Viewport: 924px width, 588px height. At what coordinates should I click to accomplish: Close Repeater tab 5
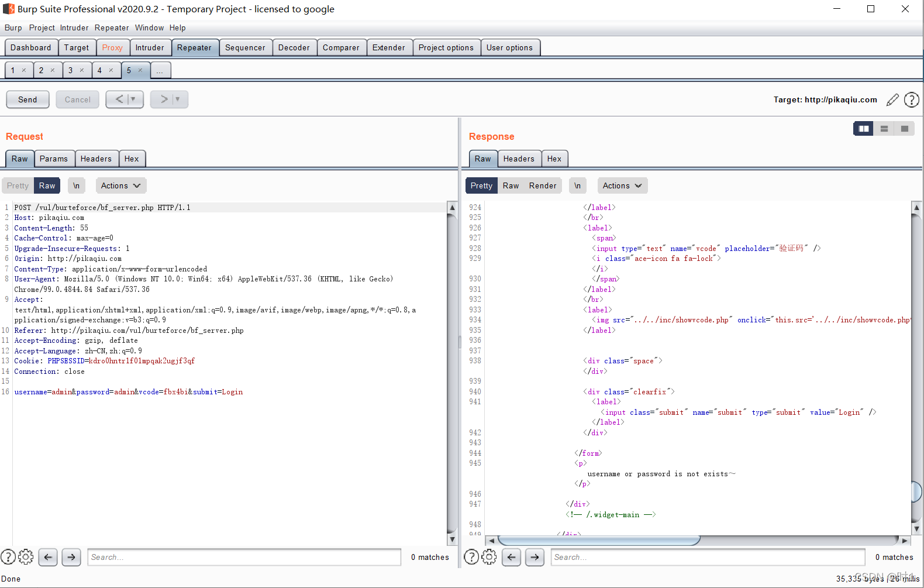pos(140,70)
